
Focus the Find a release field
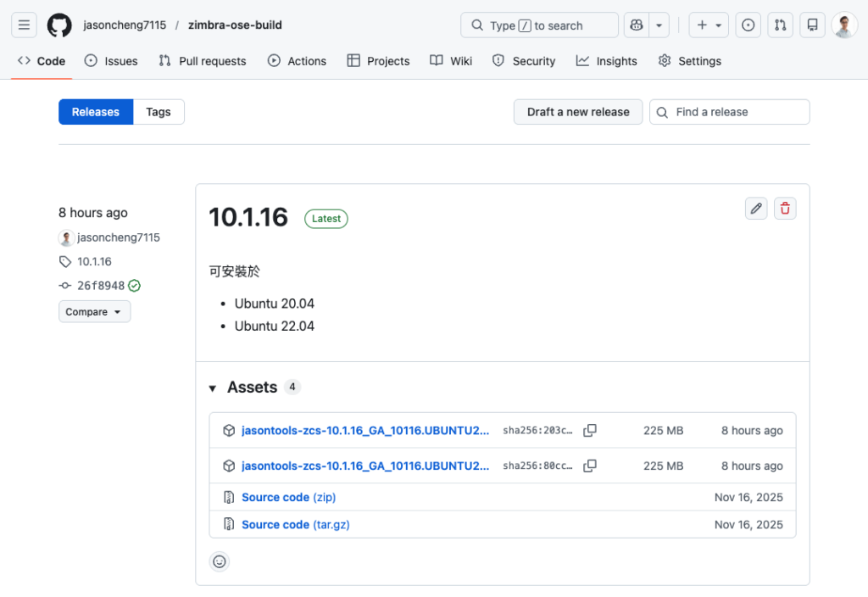point(730,112)
